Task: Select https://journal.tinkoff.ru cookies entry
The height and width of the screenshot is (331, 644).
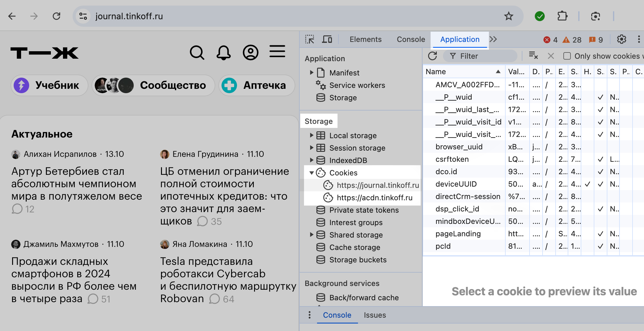Action: [x=371, y=185]
